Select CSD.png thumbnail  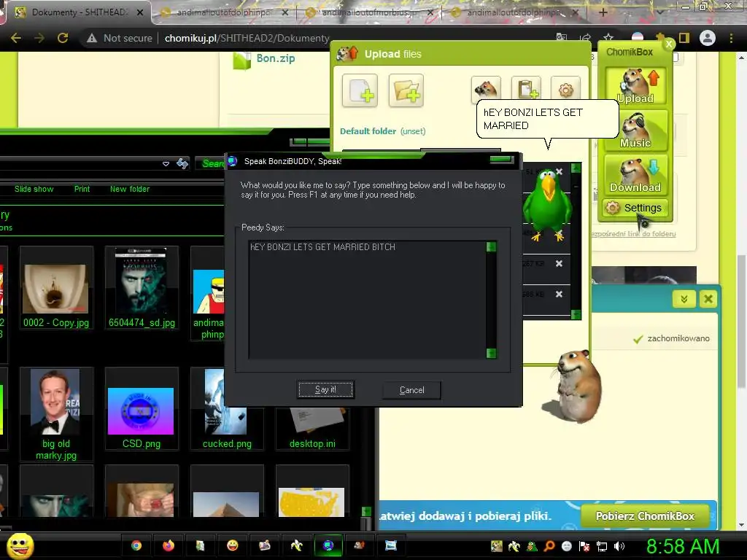(142, 408)
